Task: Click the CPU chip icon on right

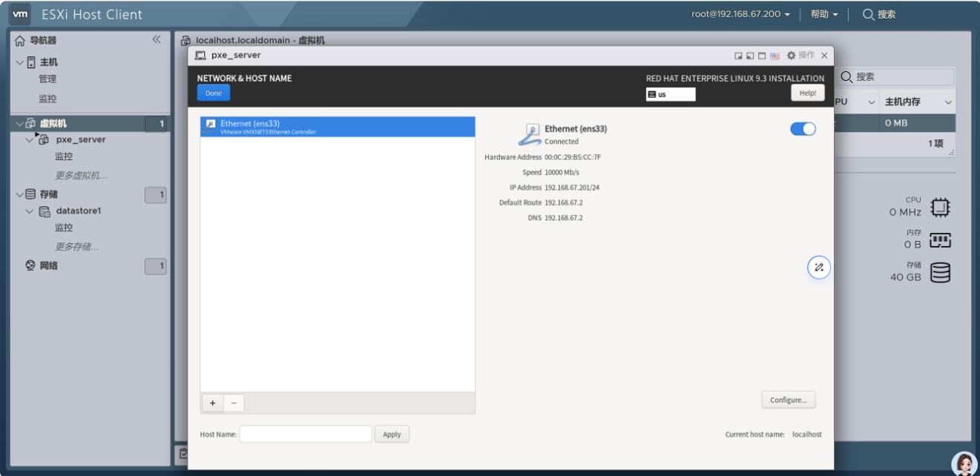Action: 940,208
